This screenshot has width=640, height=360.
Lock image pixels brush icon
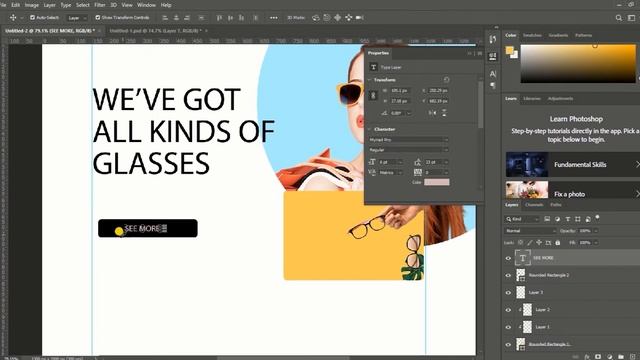point(530,242)
